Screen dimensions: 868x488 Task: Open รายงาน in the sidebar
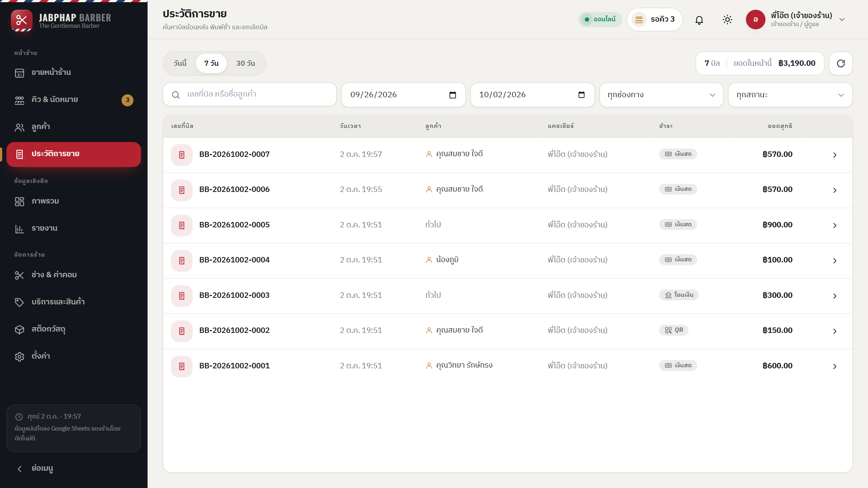[74, 228]
